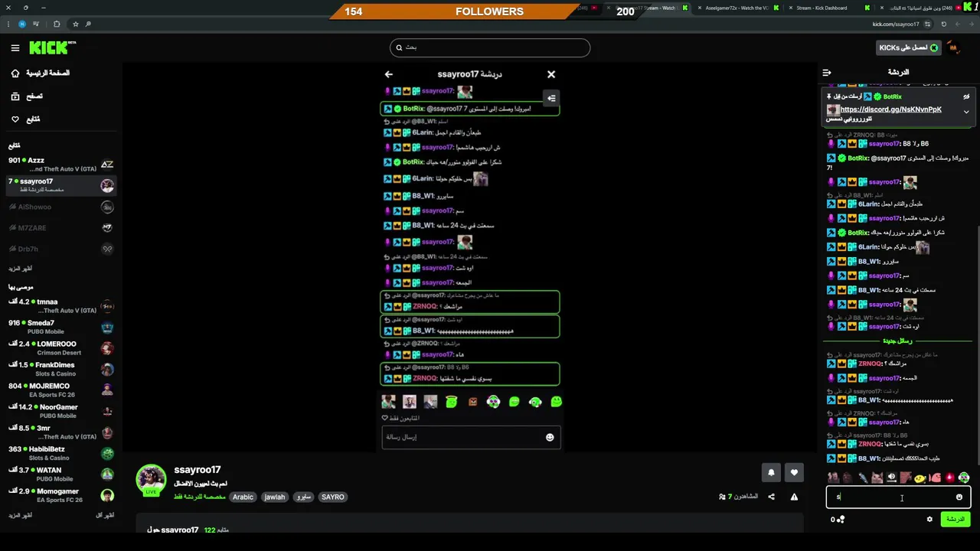Viewport: 980px width, 551px height.
Task: Click the popout chat message input field
Action: tap(471, 437)
